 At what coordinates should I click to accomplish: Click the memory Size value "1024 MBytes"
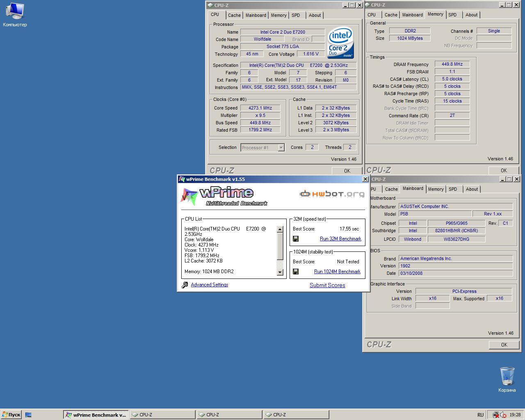point(410,38)
